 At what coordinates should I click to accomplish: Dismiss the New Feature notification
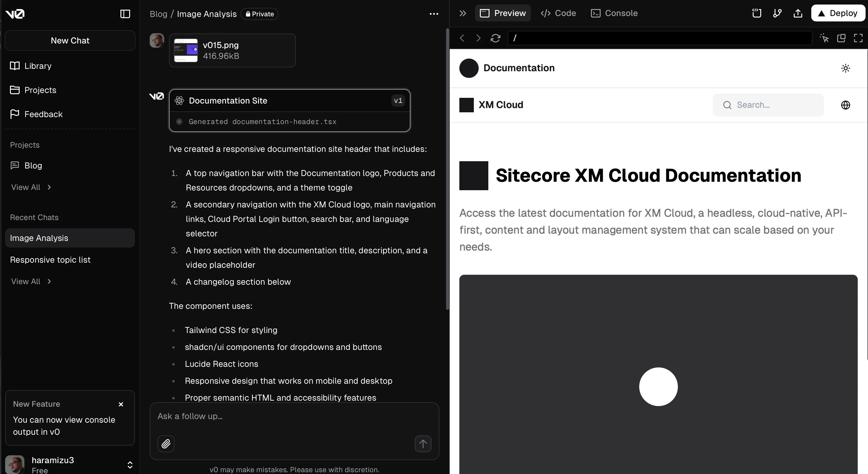coord(121,404)
